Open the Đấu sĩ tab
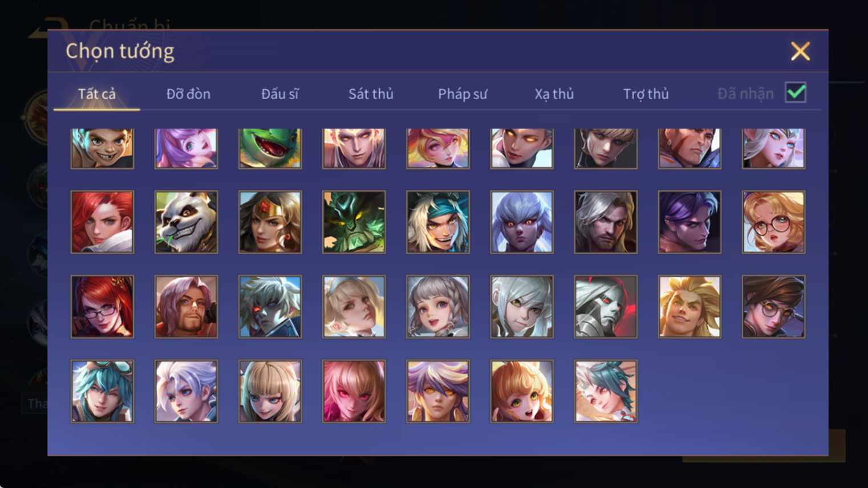This screenshot has height=488, width=868. pos(279,94)
